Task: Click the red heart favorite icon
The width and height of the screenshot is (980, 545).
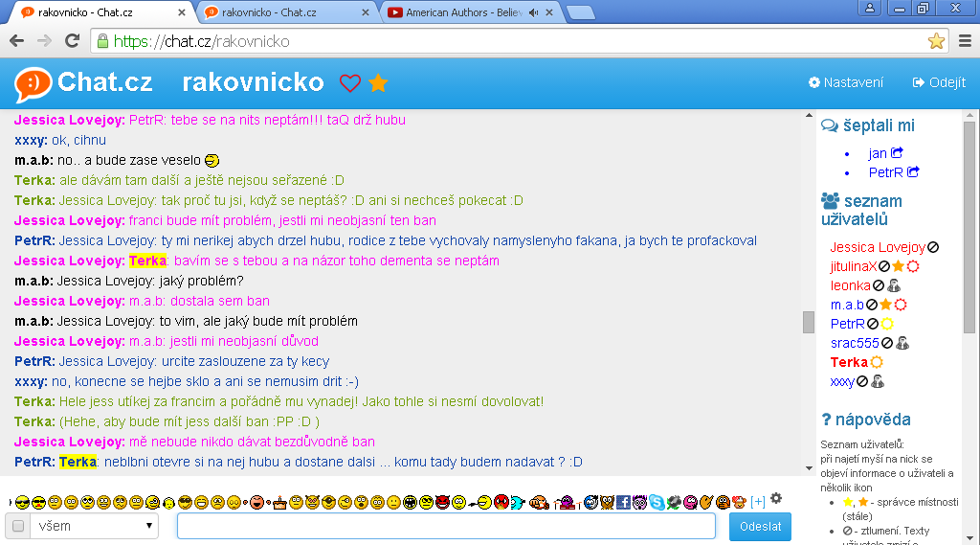Action: click(x=350, y=83)
